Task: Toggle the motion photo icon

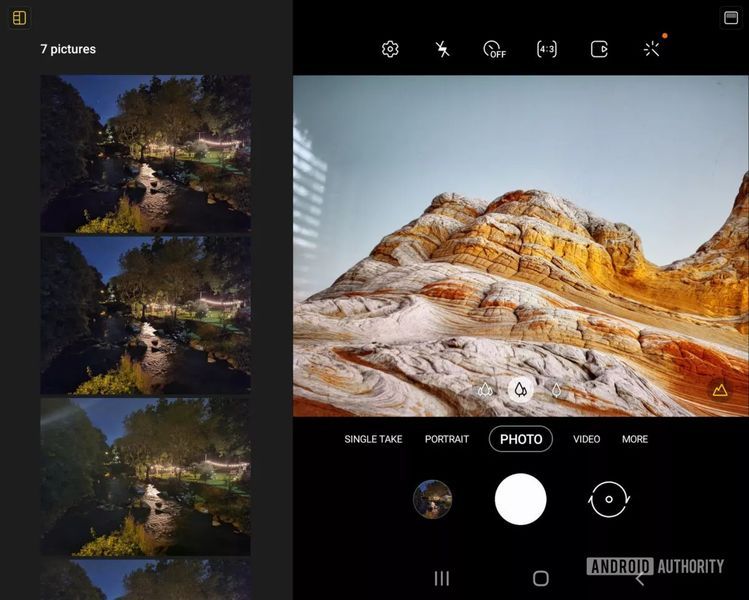Action: tap(599, 49)
